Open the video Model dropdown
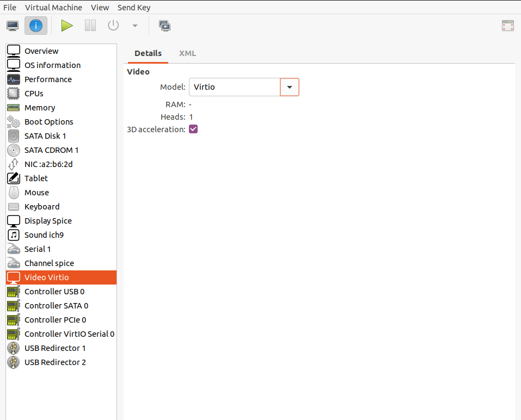The width and height of the screenshot is (521, 420). coord(289,87)
